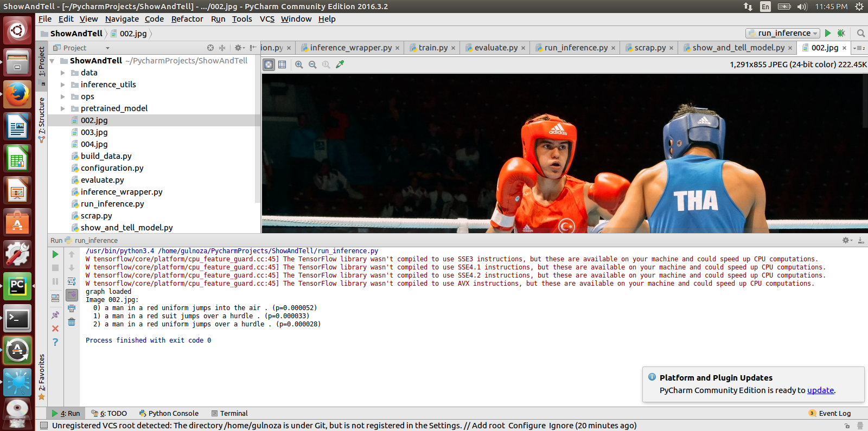Open Search Everywhere magnifier

coord(860,33)
